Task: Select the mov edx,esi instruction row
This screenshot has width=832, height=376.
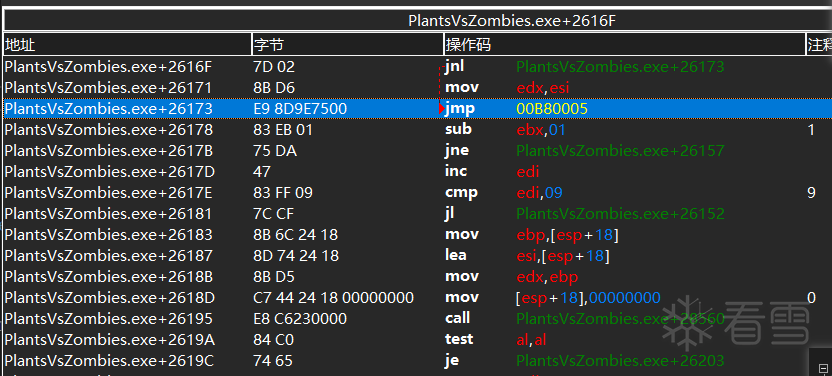Action: 418,88
